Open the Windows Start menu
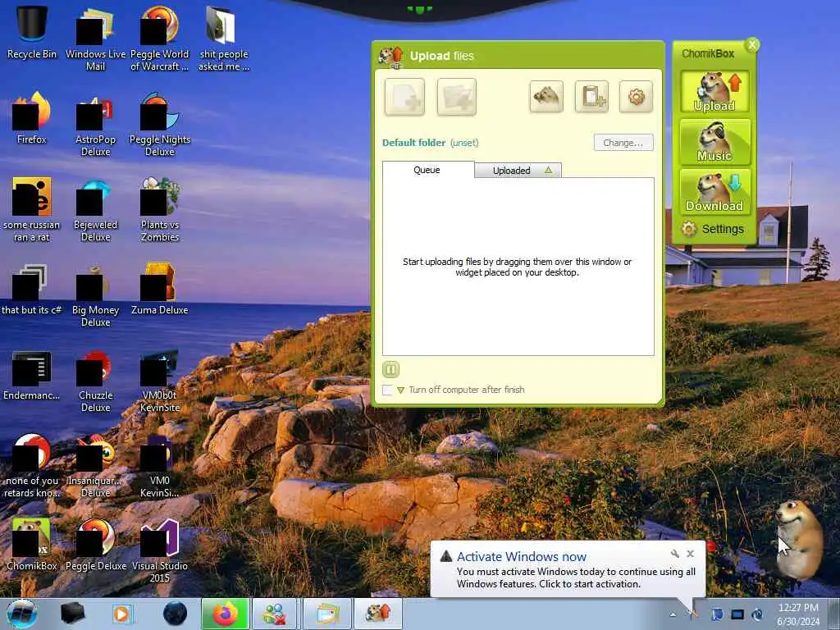Screen dimensions: 840x630 pos(21,614)
